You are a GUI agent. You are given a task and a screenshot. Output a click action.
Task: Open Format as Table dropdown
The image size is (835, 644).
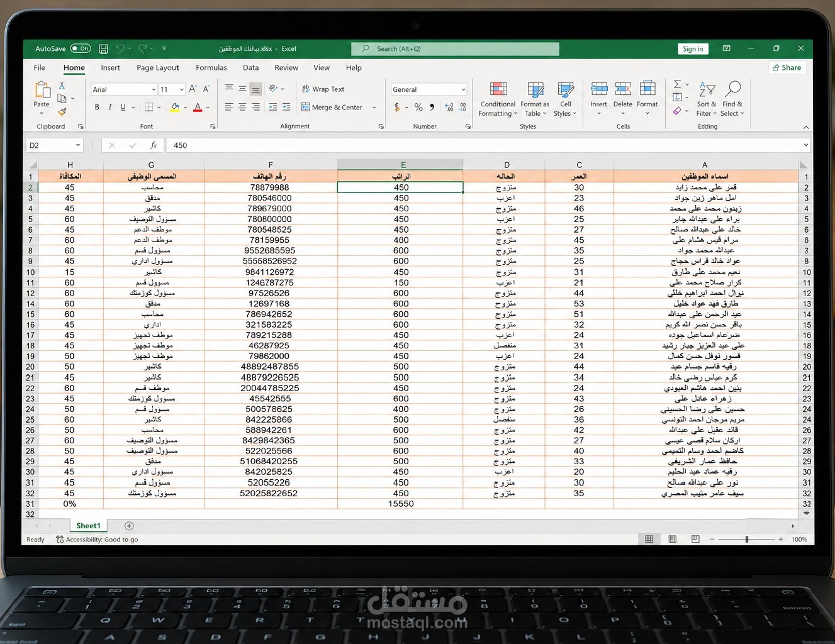[535, 99]
